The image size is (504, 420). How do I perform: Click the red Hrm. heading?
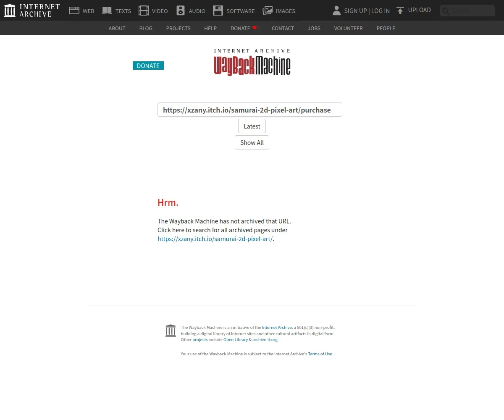coord(168,202)
